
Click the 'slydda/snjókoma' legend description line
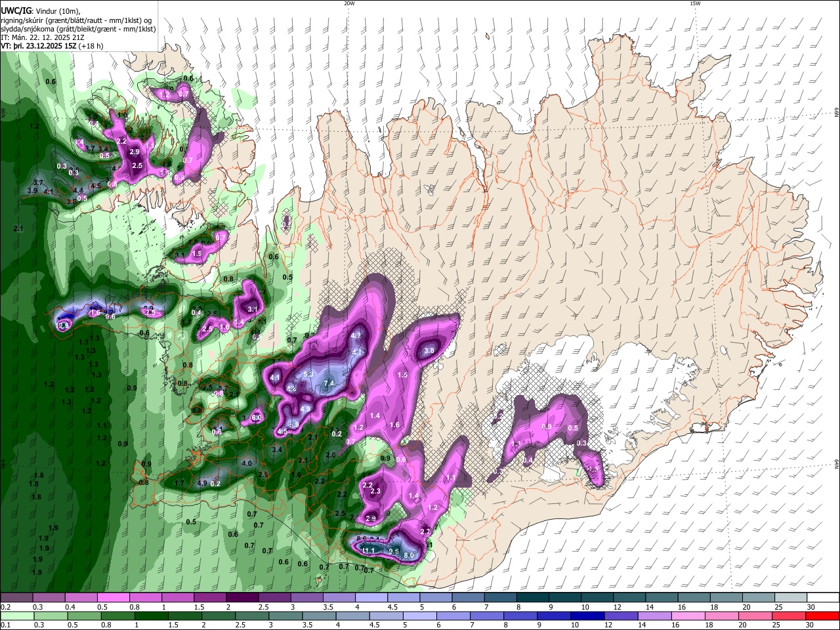pyautogui.click(x=78, y=29)
